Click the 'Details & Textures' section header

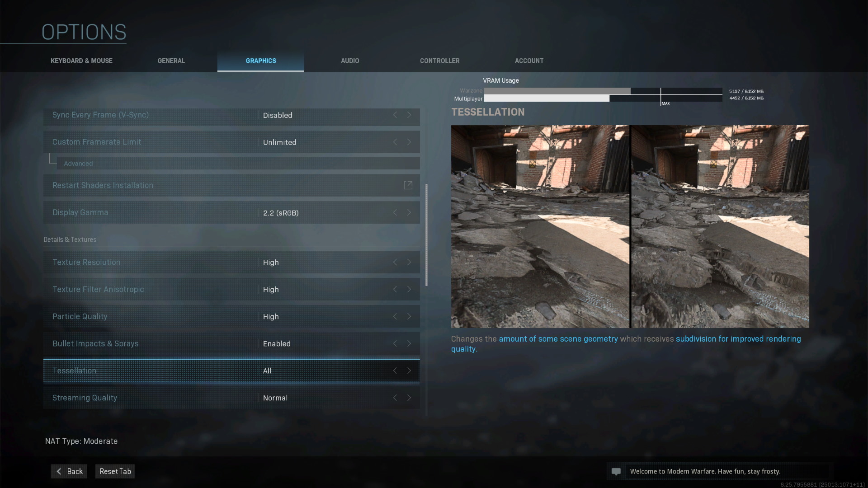tap(70, 239)
